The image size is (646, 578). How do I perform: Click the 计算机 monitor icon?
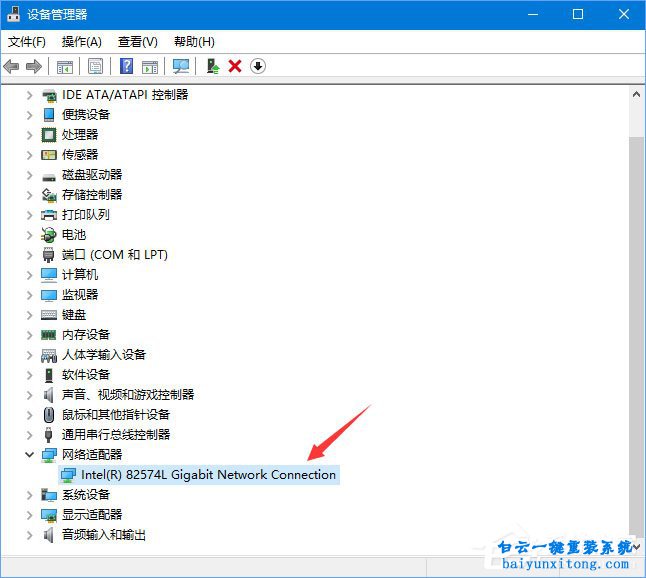[x=49, y=275]
